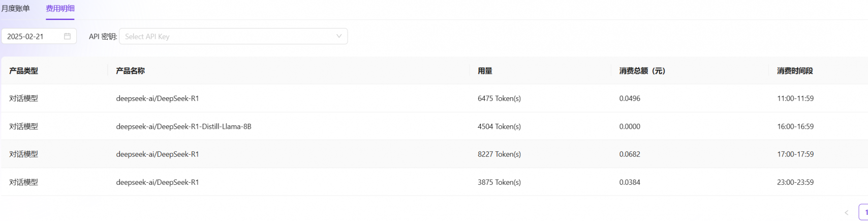Click the 2025-02-21 date input field
This screenshot has width=868, height=221.
pyautogui.click(x=39, y=36)
